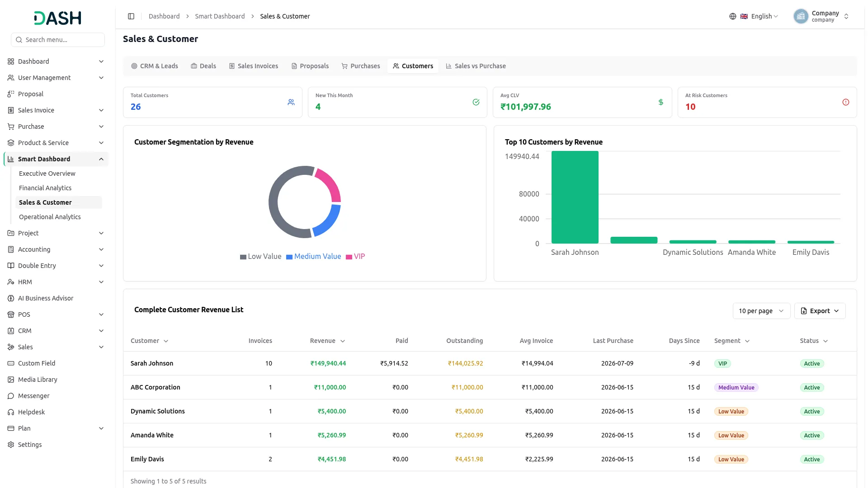868x488 pixels.
Task: Click the DASH logo
Action: (57, 18)
